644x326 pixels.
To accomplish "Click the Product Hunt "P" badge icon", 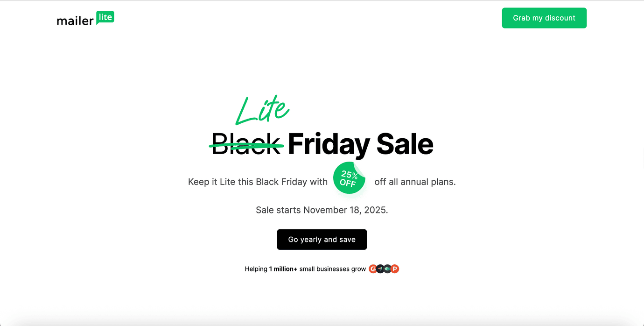I will tap(395, 269).
